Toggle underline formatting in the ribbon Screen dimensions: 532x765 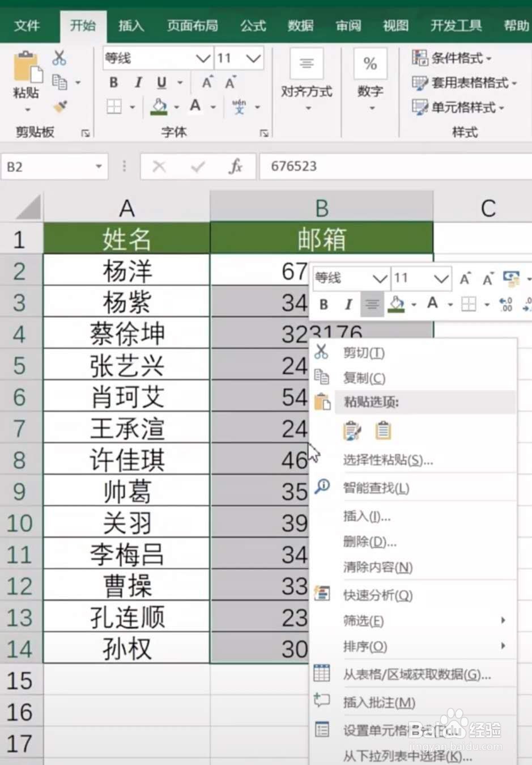point(160,82)
